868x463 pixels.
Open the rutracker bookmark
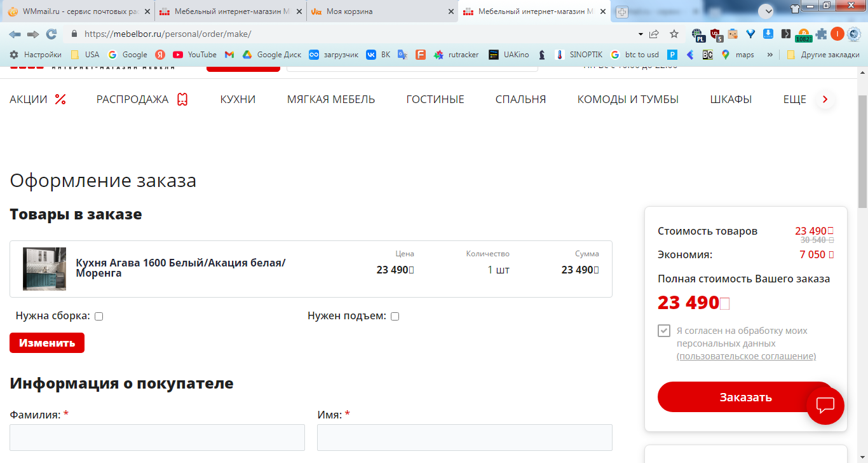pyautogui.click(x=456, y=55)
